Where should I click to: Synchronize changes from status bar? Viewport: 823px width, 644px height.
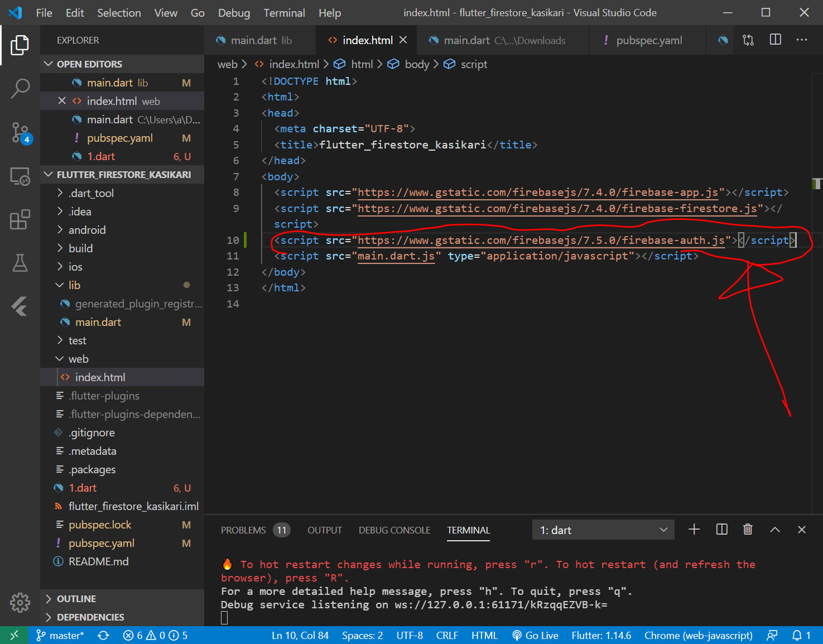103,635
